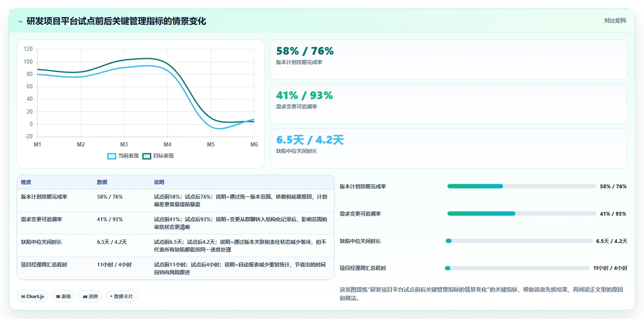This screenshot has width=644, height=319.
Task: Click table cell 缺陷中位关闭时长
Action: coord(41,242)
